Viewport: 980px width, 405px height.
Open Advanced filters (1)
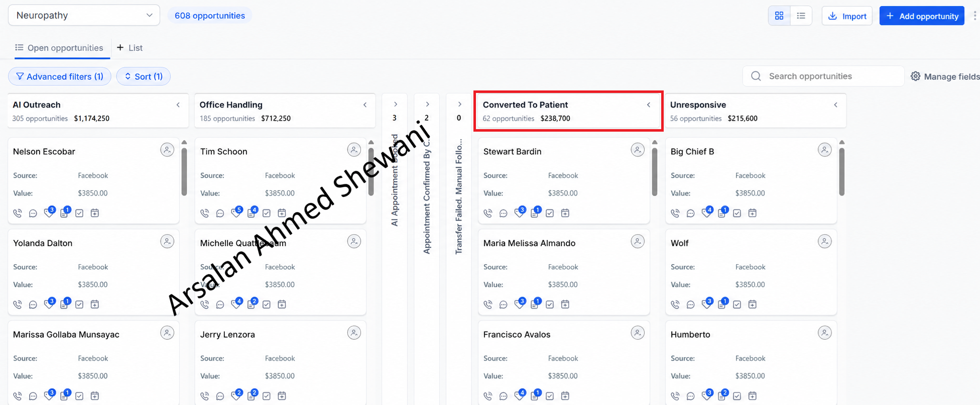pyautogui.click(x=60, y=76)
